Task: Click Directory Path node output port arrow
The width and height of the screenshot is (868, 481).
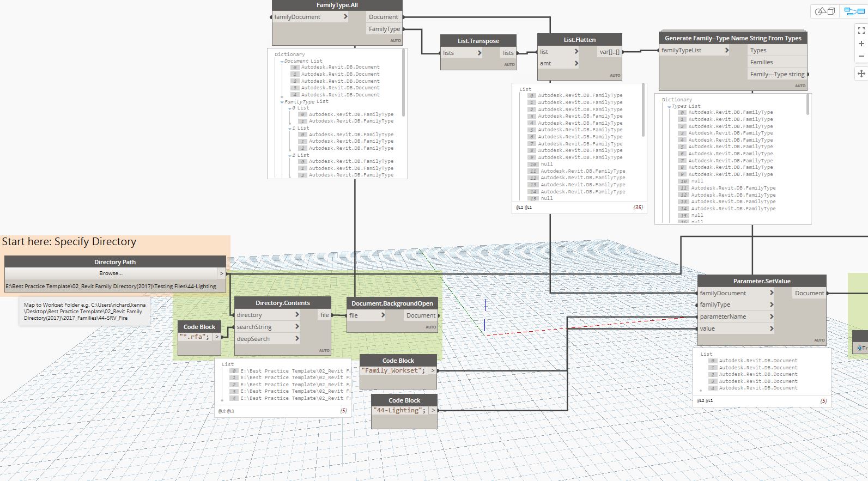Action: click(221, 273)
